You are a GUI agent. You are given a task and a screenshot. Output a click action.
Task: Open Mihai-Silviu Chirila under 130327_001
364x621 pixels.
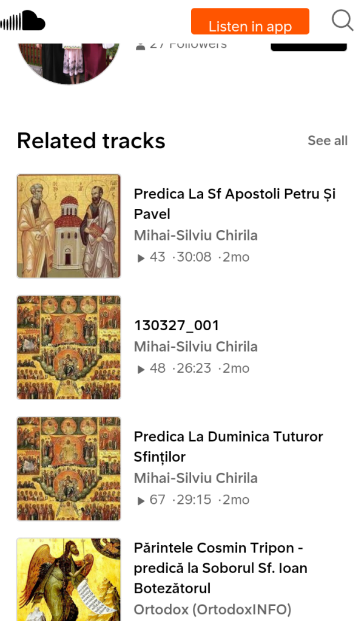[195, 347]
